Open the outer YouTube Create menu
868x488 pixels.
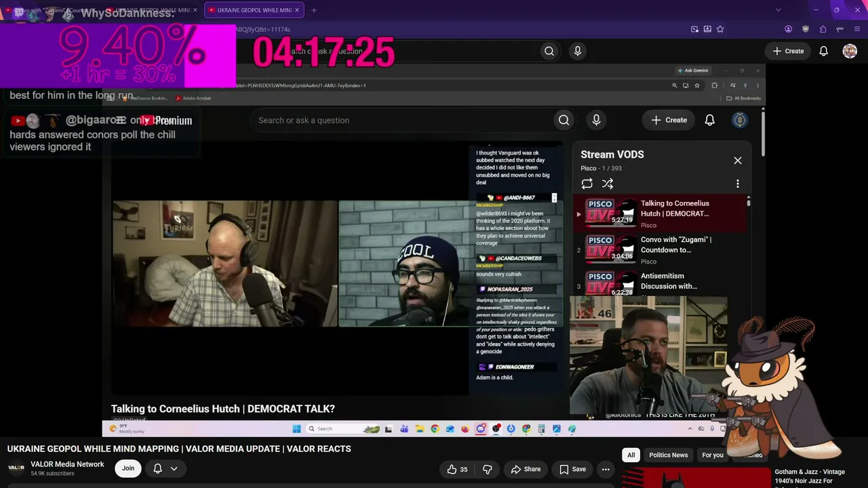788,51
